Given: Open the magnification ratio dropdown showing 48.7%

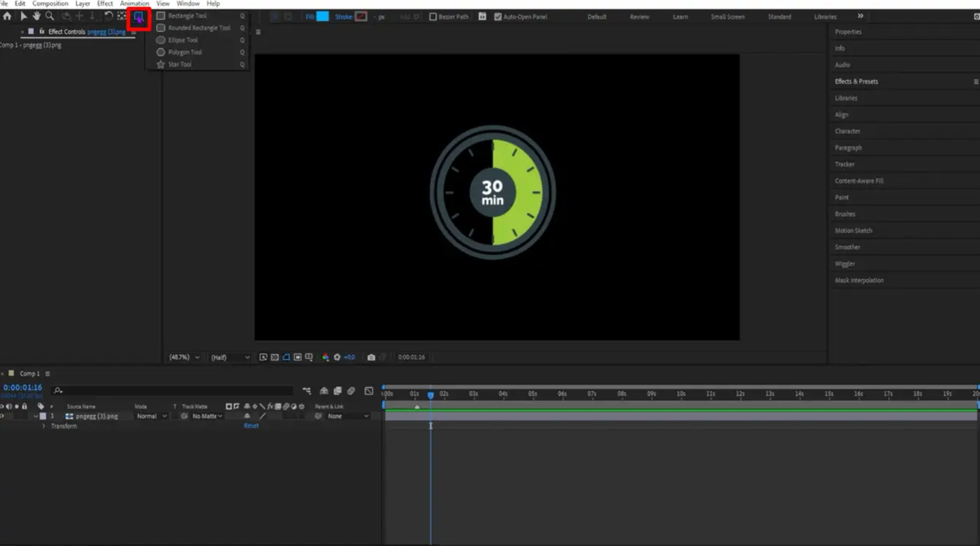Looking at the screenshot, I should coord(185,357).
